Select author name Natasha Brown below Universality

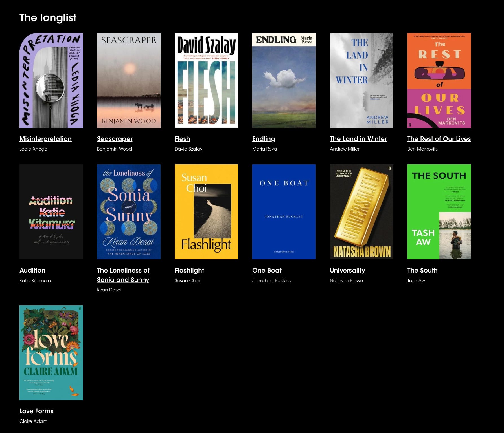tap(346, 280)
